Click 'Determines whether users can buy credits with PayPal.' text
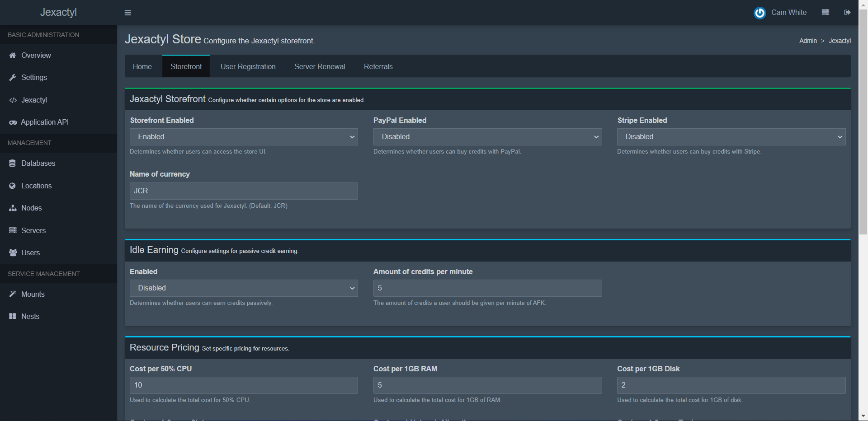The width and height of the screenshot is (868, 421). 447,152
